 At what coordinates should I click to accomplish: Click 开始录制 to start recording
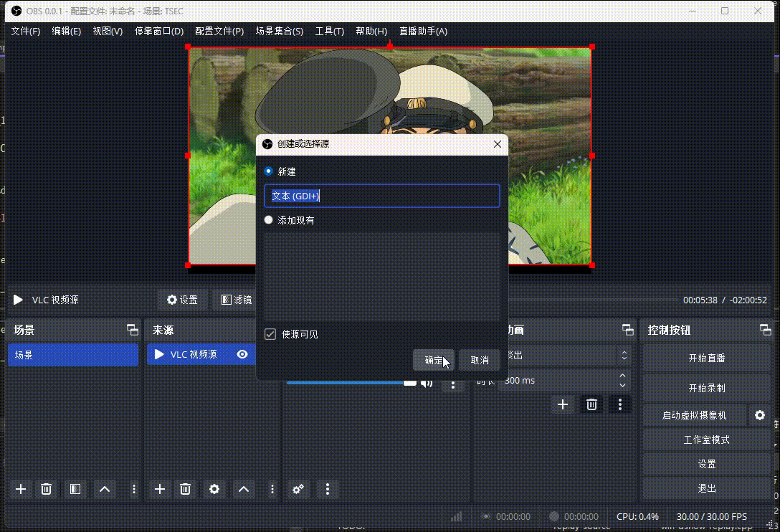click(707, 388)
